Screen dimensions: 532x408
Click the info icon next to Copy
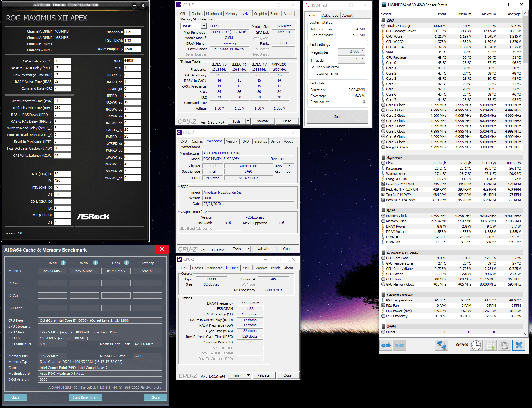pyautogui.click(x=127, y=263)
